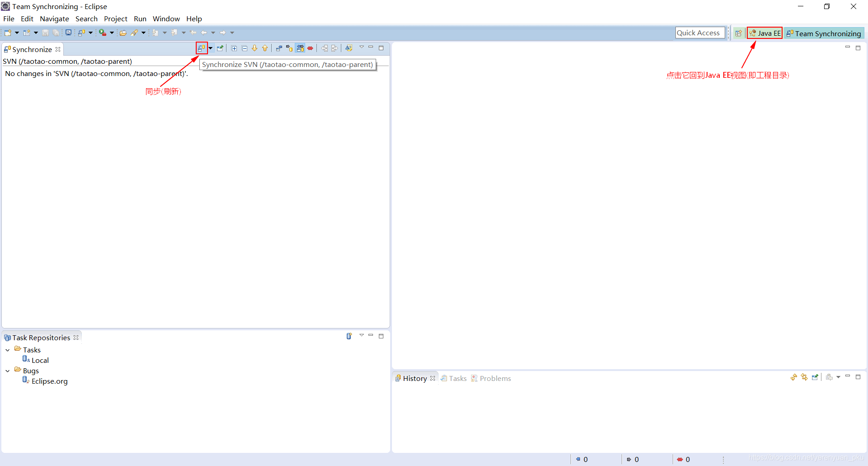Click the Back navigation arrow icon
The width and height of the screenshot is (868, 466).
[204, 33]
